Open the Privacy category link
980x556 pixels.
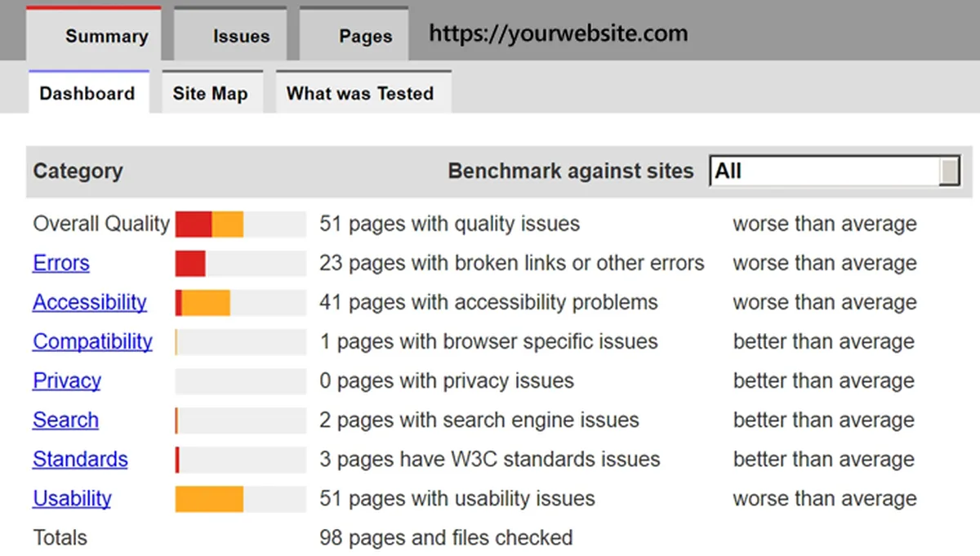(67, 380)
